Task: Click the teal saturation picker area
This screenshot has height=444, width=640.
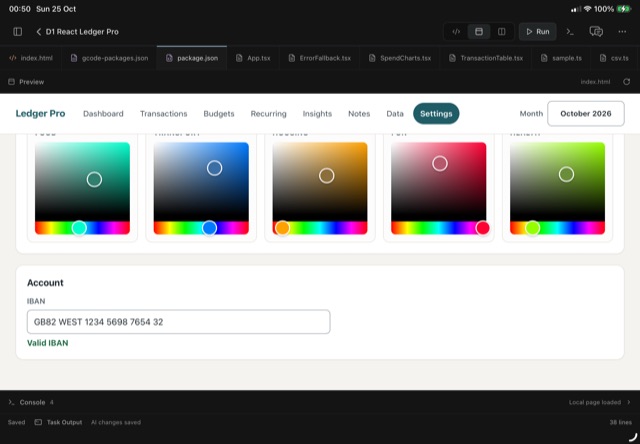Action: point(82,182)
